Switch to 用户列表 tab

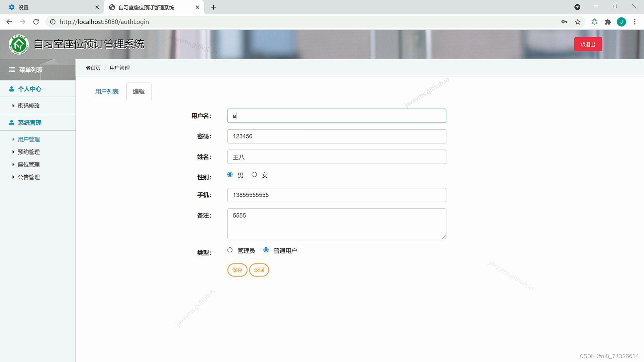pos(107,92)
